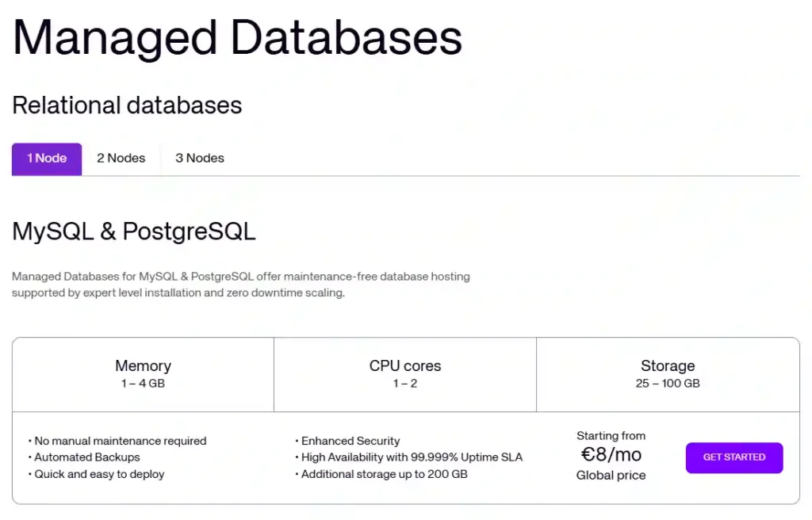The width and height of the screenshot is (812, 520).
Task: Click the Storage column header
Action: 668,365
